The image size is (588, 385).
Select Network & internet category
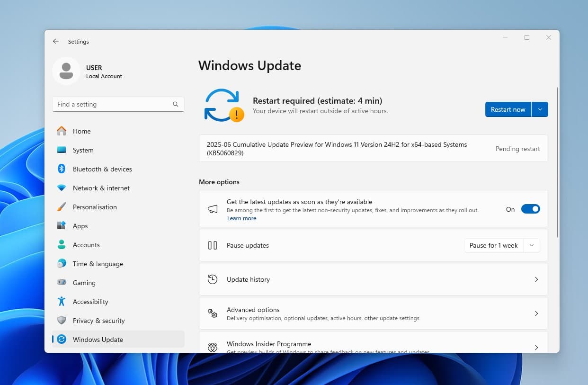tap(118, 188)
